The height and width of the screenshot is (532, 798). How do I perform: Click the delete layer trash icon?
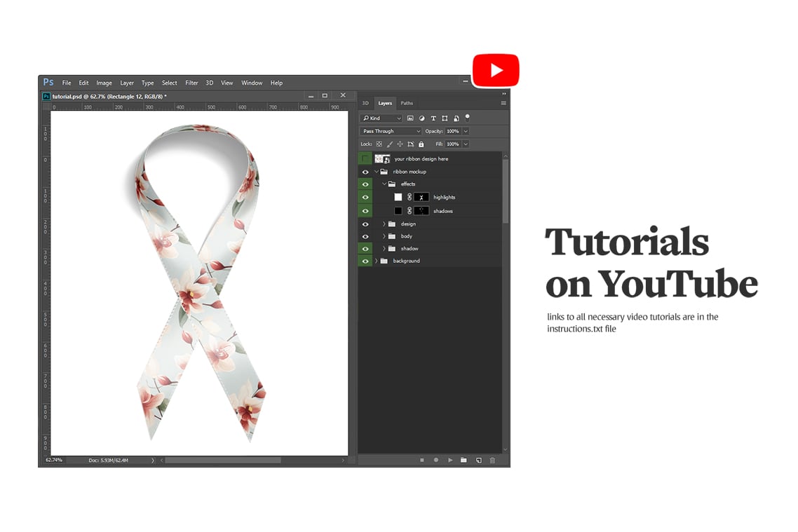click(x=492, y=461)
